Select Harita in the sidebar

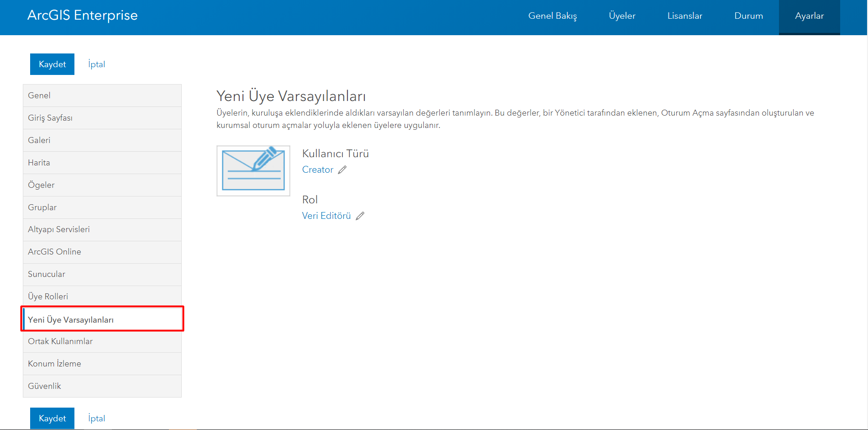click(102, 163)
